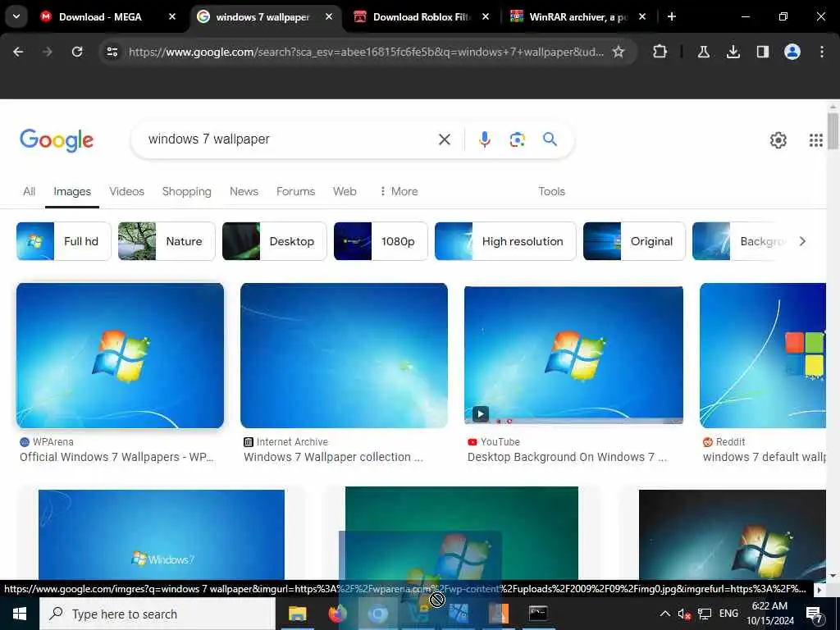The height and width of the screenshot is (630, 840).
Task: Open the network tray icon
Action: [705, 614]
